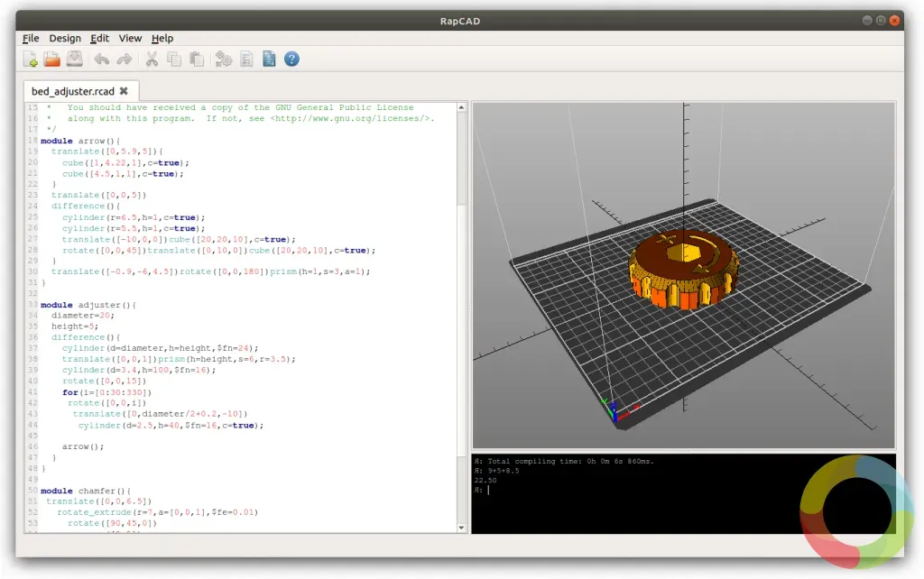The image size is (924, 579).
Task: Close the bed_adjuster.rcad tab
Action: click(x=124, y=91)
